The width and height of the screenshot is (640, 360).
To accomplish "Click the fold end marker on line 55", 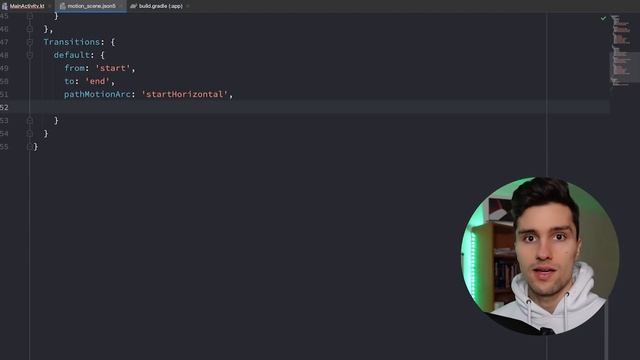I will (30, 147).
